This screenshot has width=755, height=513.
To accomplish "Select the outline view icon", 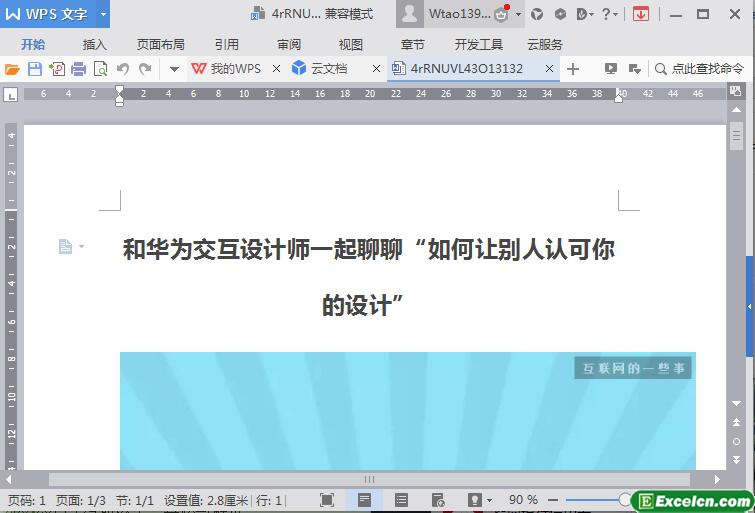I will 401,500.
